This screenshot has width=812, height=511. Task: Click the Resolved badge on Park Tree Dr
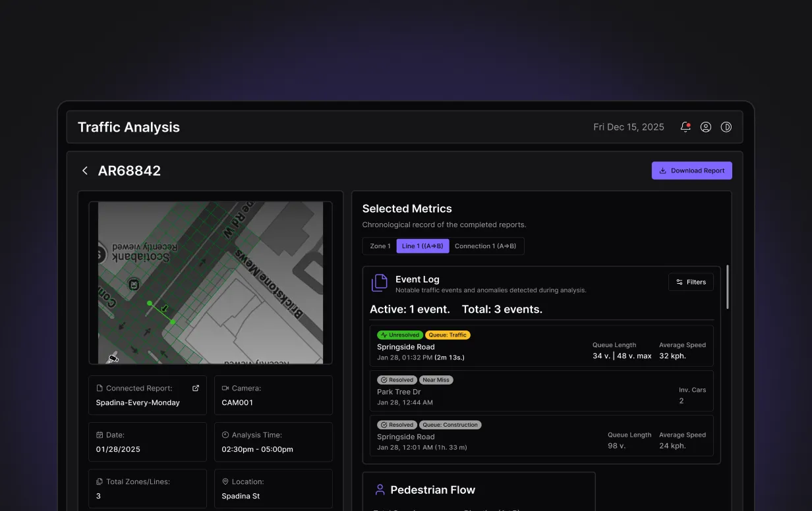tap(397, 380)
